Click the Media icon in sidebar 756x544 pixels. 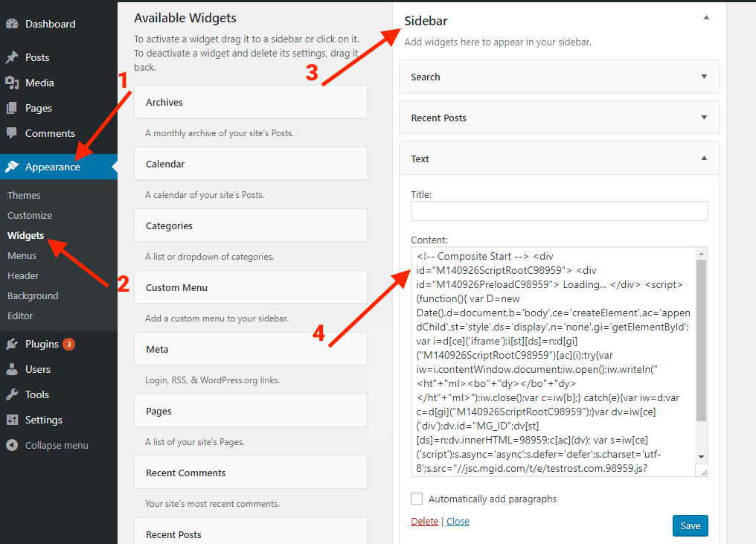pos(12,83)
